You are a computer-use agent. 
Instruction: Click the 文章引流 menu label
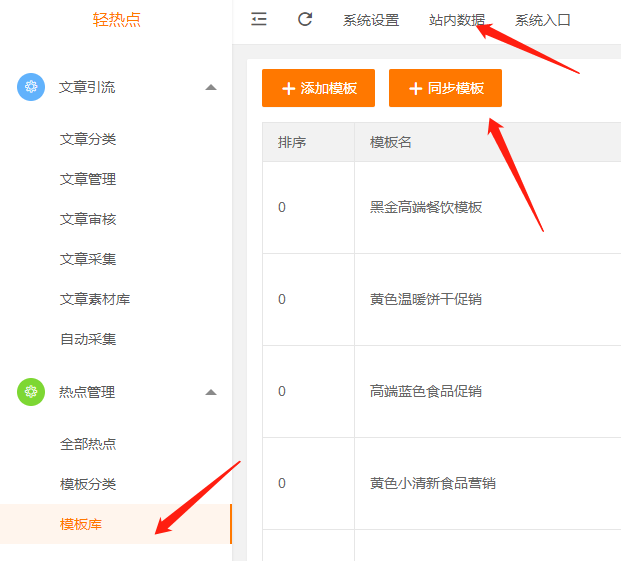(87, 87)
